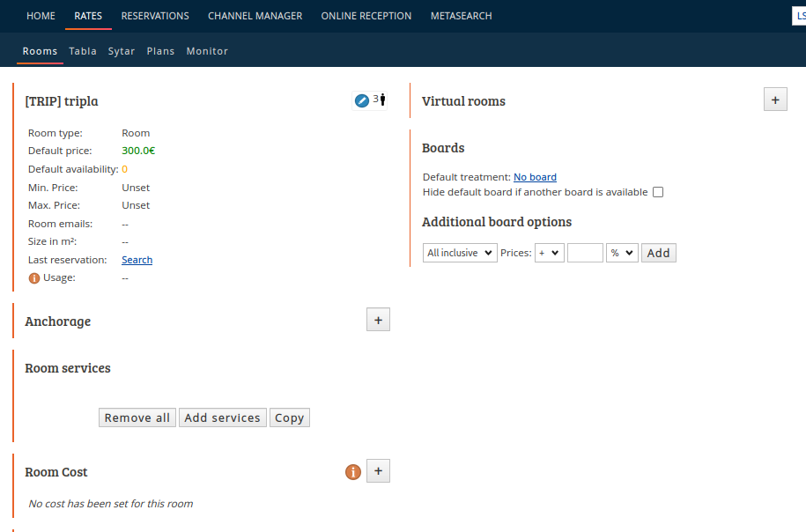Screen dimensions: 806x532
Task: Open the percent unit dropdown
Action: point(622,253)
